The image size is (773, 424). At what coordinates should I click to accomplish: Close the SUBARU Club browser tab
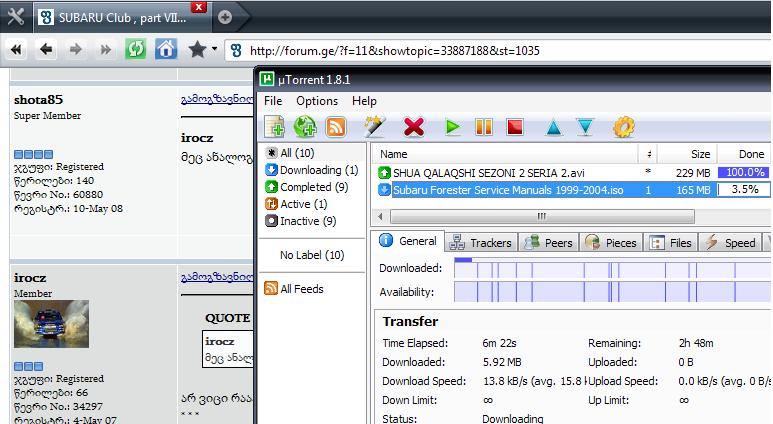click(199, 7)
